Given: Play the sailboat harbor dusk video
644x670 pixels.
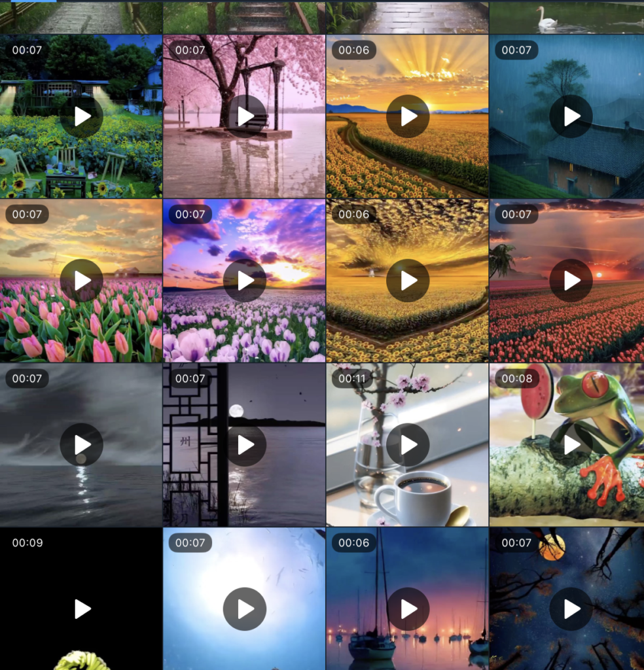Looking at the screenshot, I should pyautogui.click(x=408, y=609).
